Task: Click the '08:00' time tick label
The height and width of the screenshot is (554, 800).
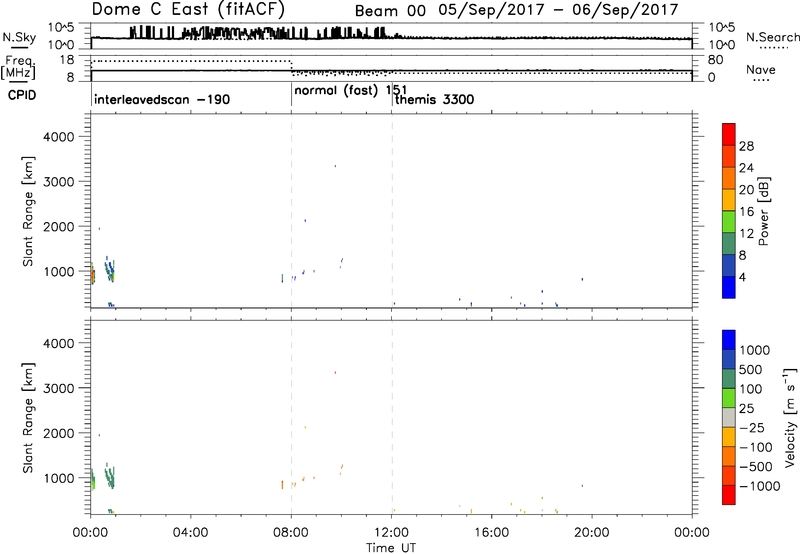Action: (291, 533)
